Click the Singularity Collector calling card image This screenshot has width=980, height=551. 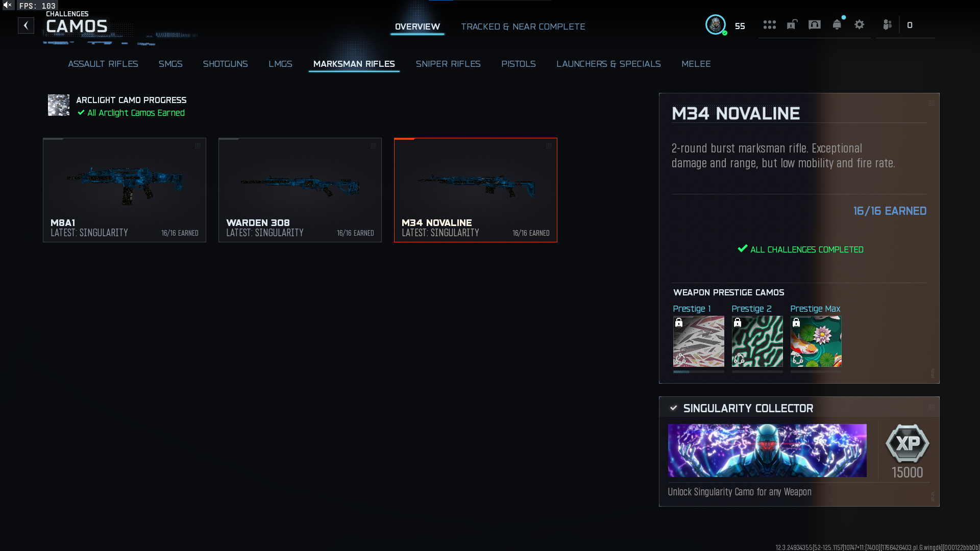pyautogui.click(x=767, y=450)
